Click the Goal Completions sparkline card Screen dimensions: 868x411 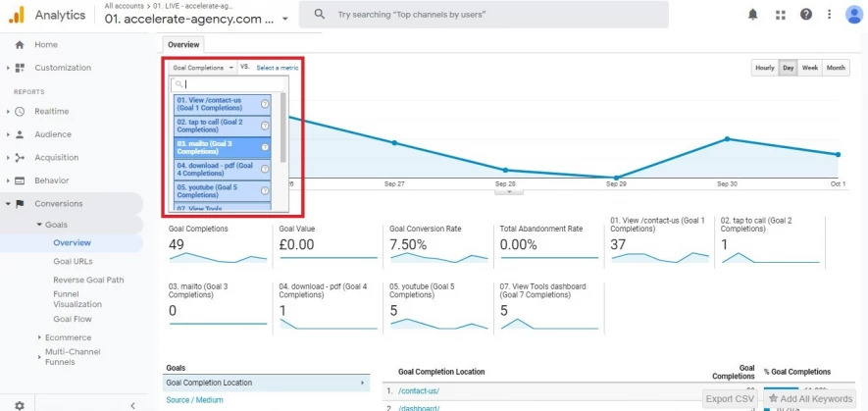tap(218, 244)
